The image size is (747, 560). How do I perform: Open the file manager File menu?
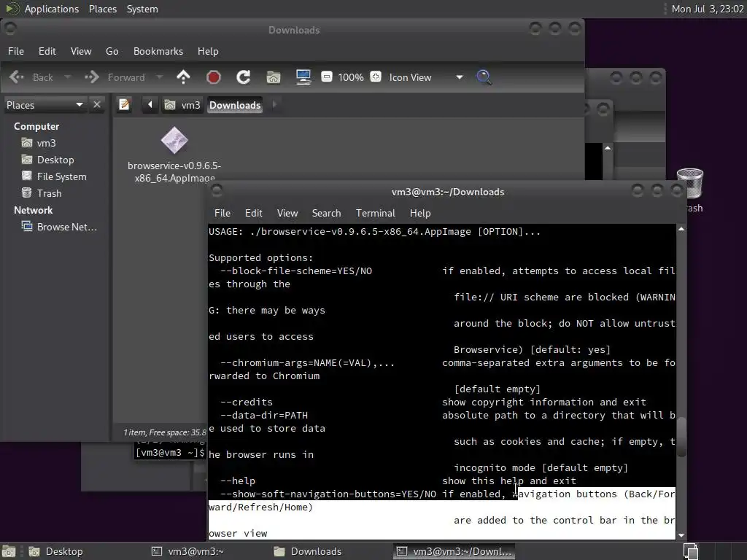tap(16, 51)
